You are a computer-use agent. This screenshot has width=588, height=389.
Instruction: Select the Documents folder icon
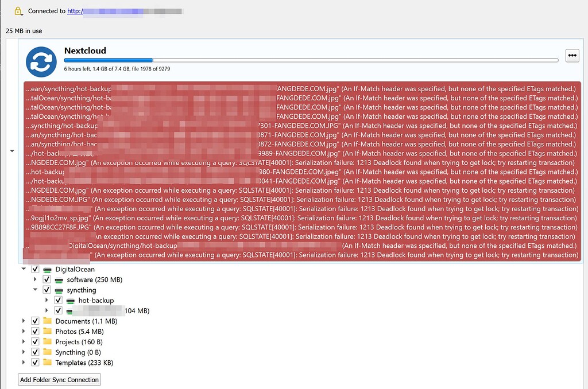tap(47, 321)
